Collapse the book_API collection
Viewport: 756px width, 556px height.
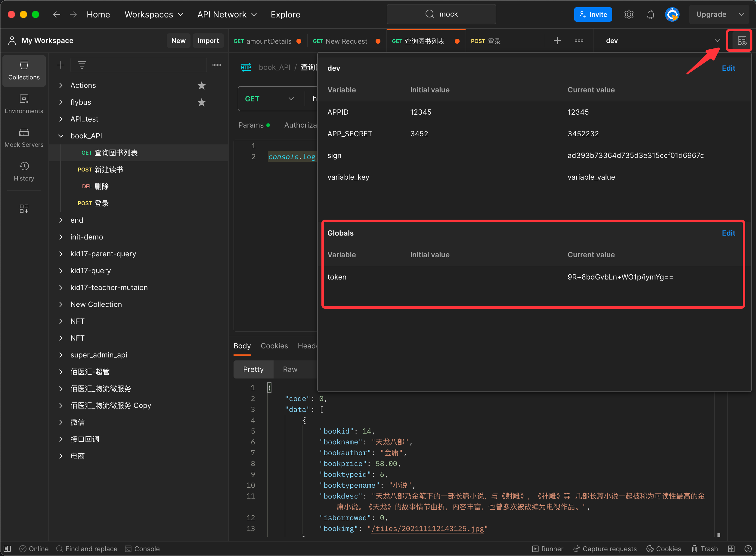pyautogui.click(x=61, y=136)
